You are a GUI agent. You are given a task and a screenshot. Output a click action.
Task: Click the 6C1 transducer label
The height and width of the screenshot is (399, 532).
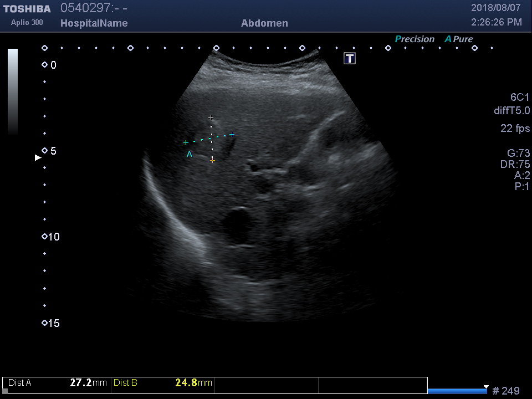pos(520,97)
